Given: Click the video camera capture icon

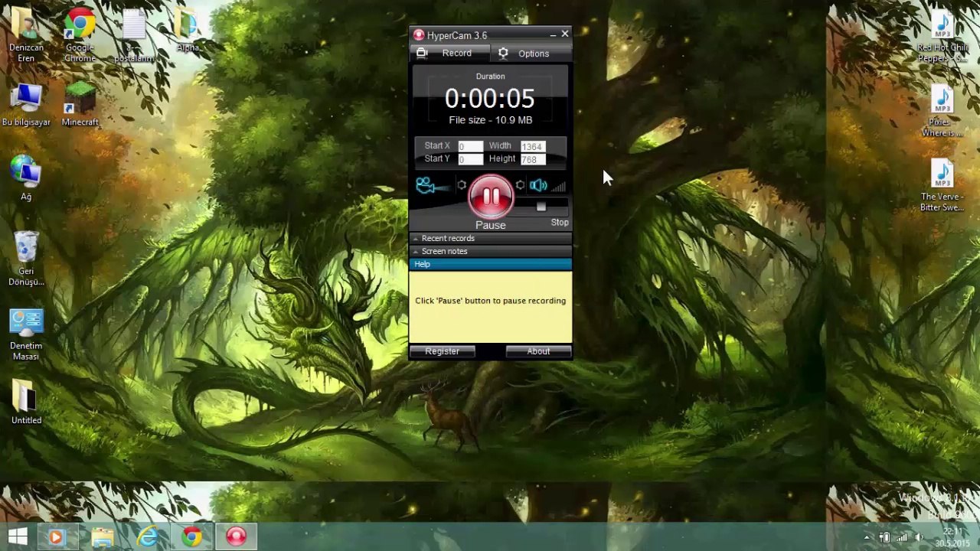Looking at the screenshot, I should point(425,185).
